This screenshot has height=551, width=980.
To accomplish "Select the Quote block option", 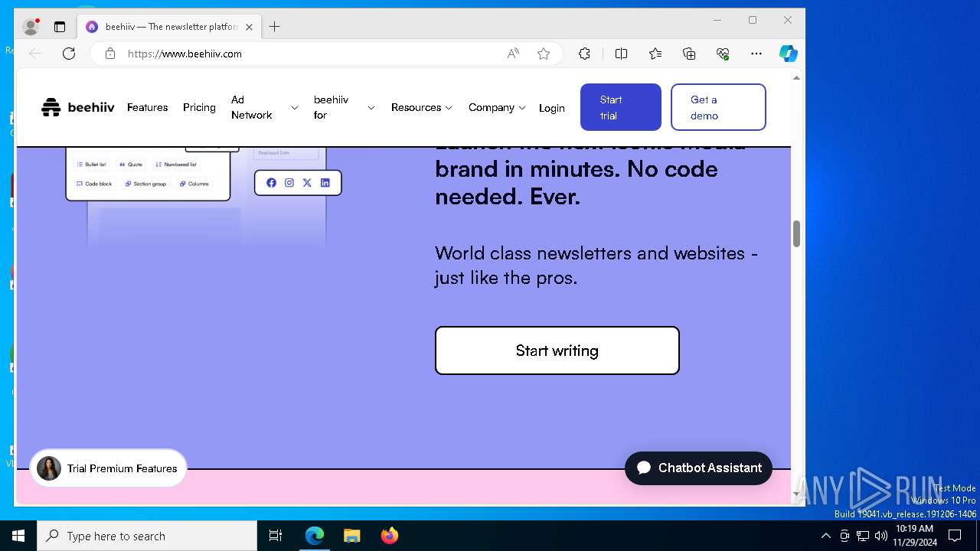I will [131, 165].
